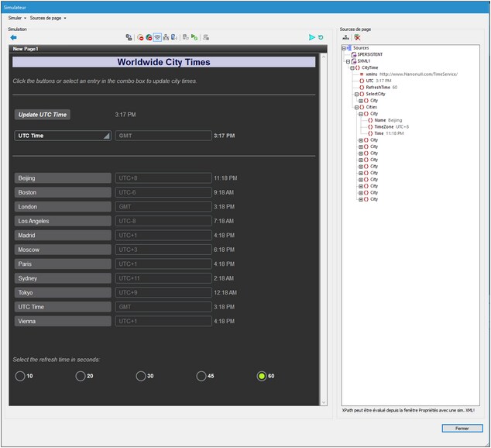Click the tree structure icon in Sources de page

point(345,37)
